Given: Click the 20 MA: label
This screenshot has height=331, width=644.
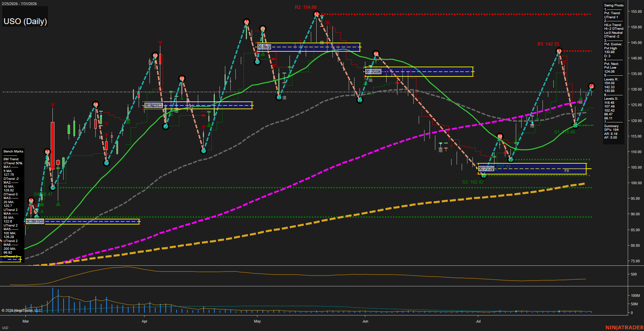Looking at the screenshot, I should (x=9, y=202).
